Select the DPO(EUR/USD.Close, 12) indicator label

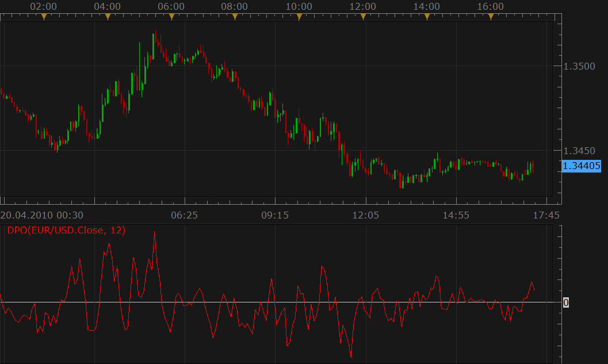point(66,230)
